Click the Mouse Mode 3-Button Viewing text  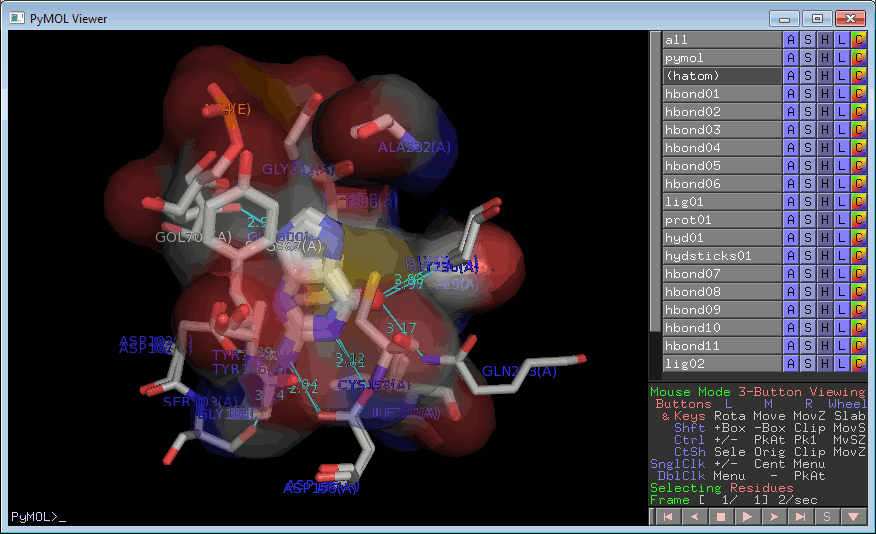[757, 392]
